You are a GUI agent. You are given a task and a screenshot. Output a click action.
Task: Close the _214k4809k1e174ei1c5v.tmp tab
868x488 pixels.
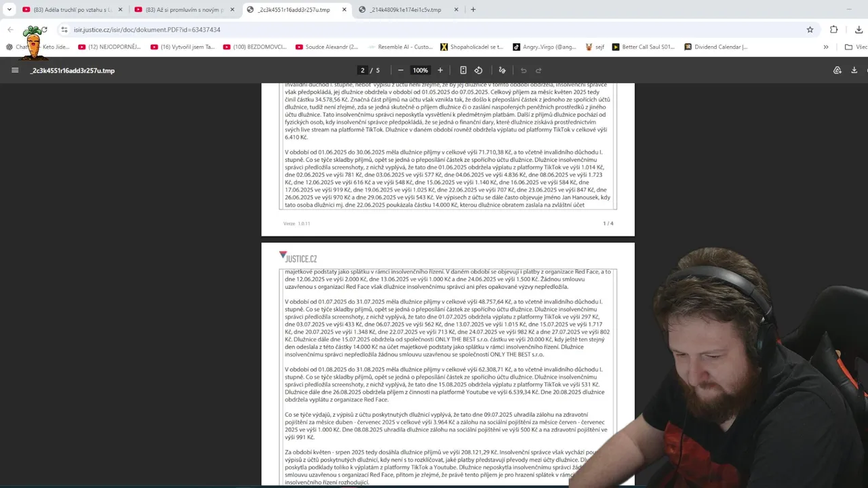pos(456,9)
